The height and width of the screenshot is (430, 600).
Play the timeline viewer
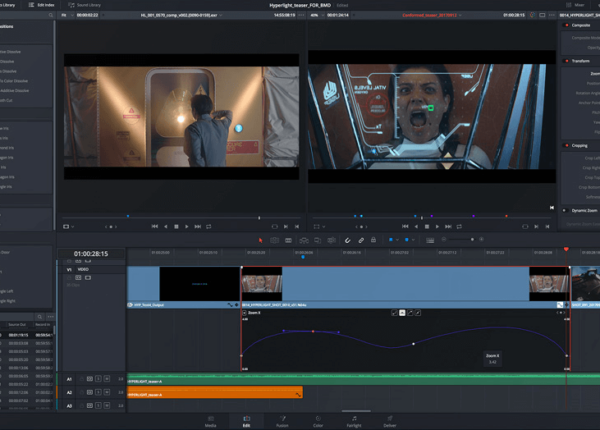coord(437,226)
